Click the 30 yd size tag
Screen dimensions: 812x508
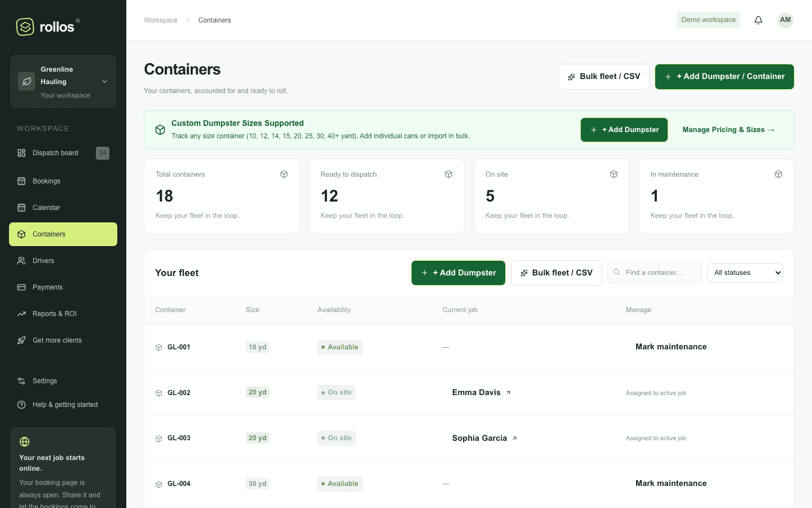tap(258, 484)
